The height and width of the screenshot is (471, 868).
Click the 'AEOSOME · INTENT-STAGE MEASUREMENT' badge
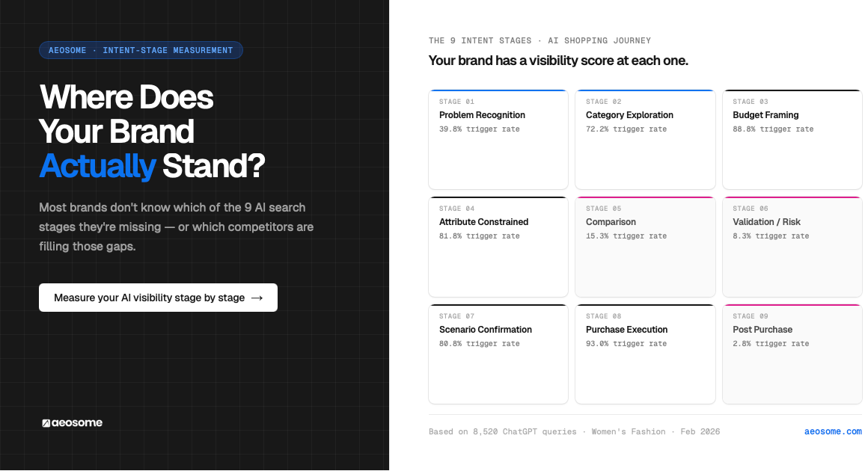point(141,50)
